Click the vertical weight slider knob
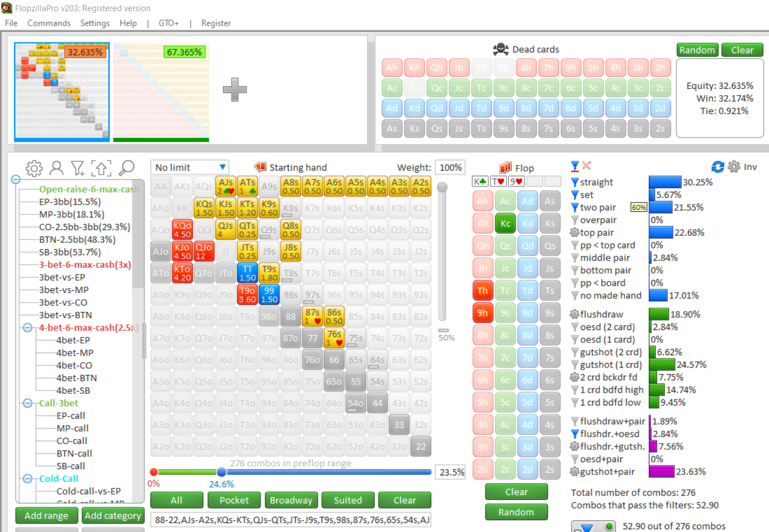 tap(442, 187)
